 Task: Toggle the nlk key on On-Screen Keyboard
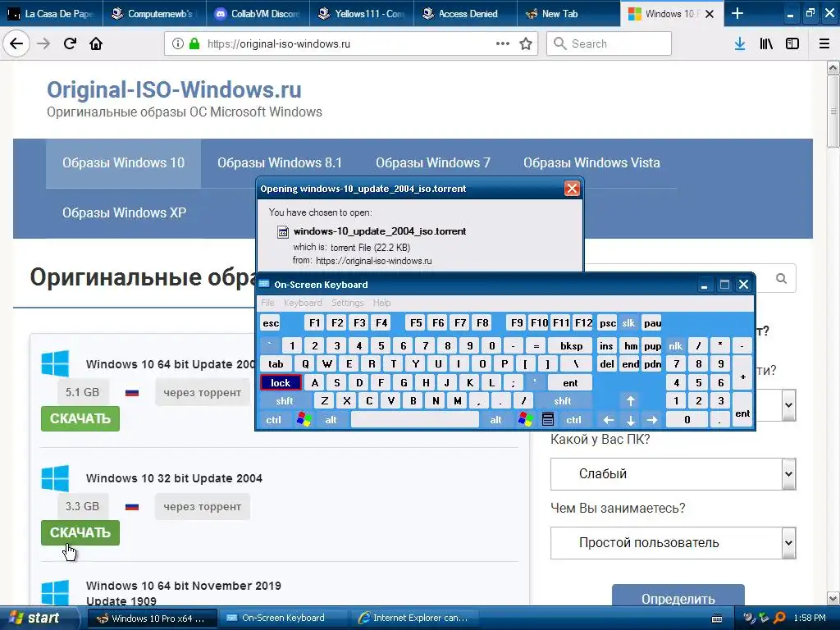[x=676, y=345]
